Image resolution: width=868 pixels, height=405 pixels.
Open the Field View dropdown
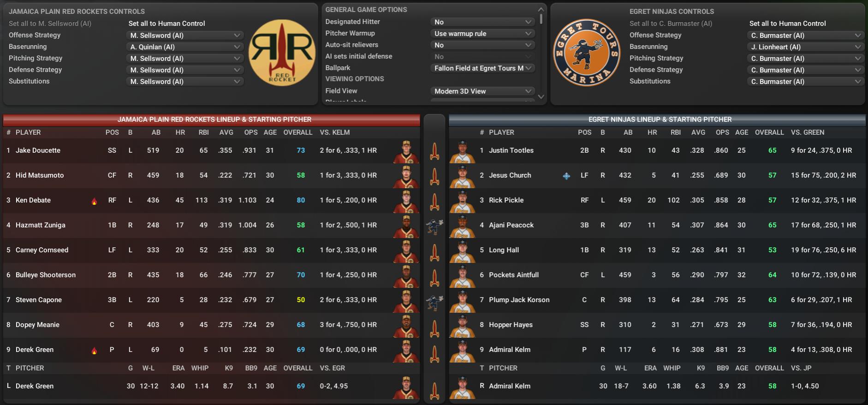point(482,91)
